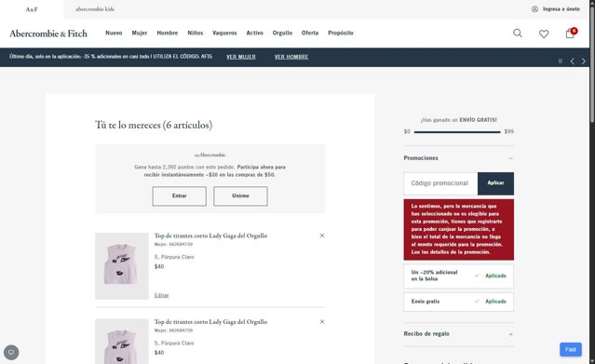Open the shopping bag icon
The image size is (595, 364).
pos(570,34)
